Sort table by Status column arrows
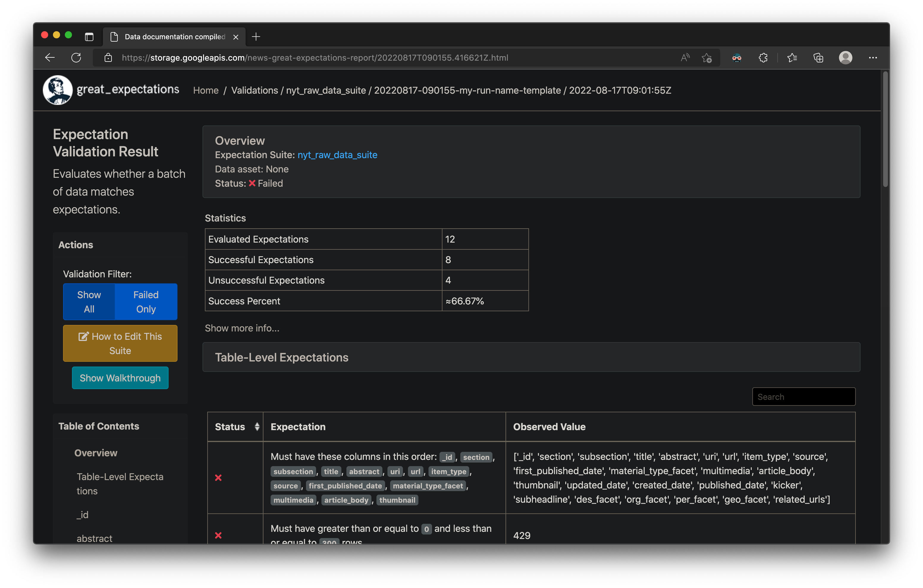923x588 pixels. (x=257, y=427)
